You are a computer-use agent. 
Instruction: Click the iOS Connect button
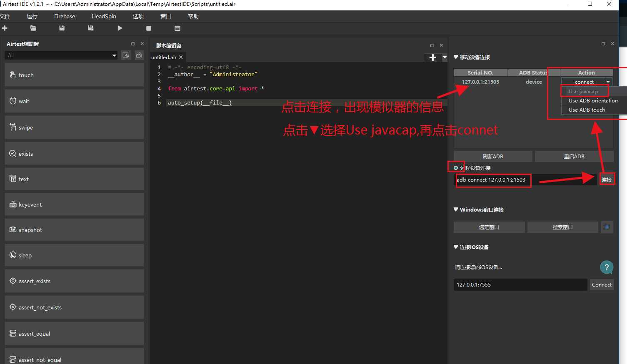602,285
